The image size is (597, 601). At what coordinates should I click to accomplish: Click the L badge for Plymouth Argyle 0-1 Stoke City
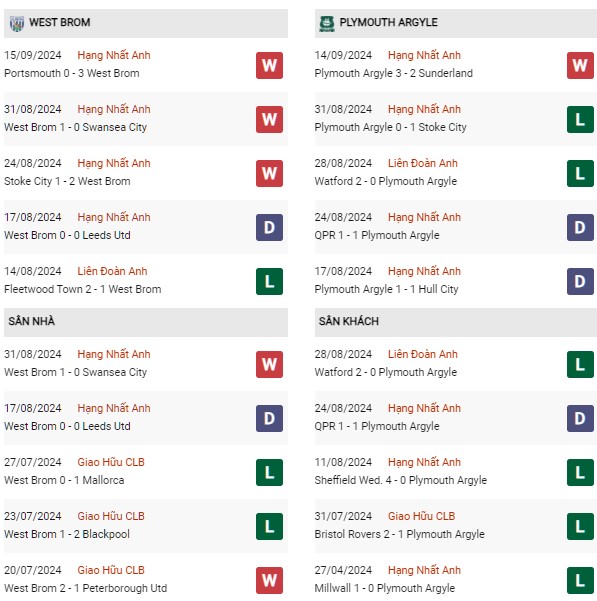tap(580, 120)
